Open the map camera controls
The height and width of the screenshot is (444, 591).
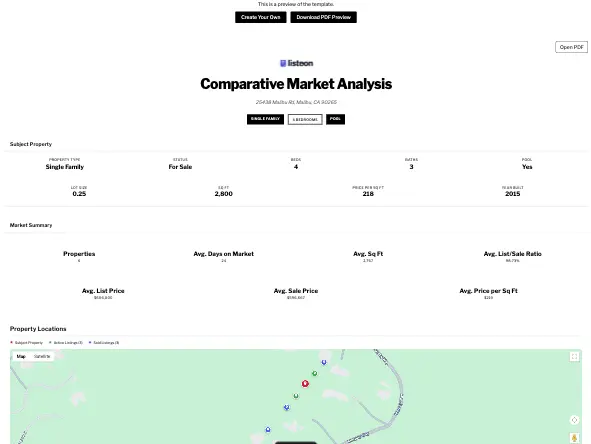click(x=574, y=420)
